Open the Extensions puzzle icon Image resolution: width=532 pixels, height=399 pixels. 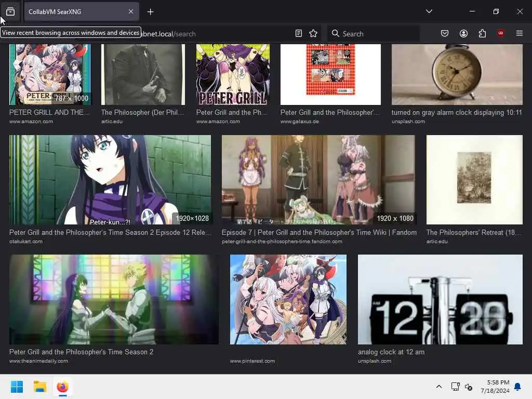(x=482, y=33)
